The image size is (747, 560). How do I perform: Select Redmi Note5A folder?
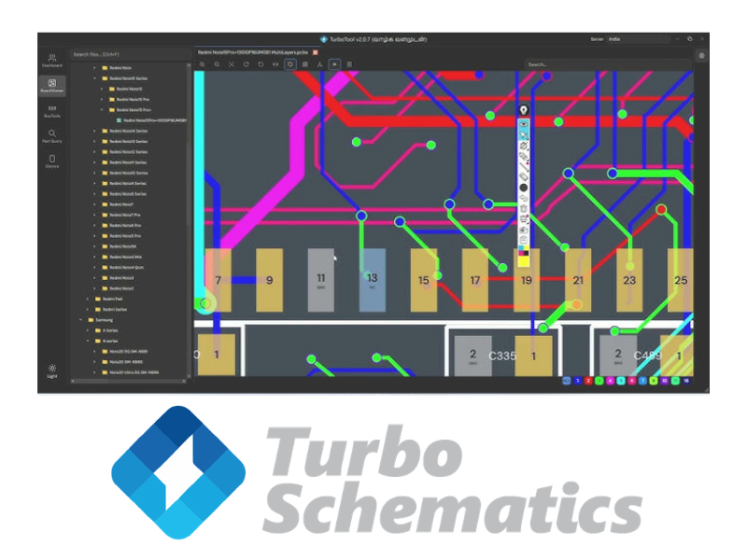(x=120, y=246)
